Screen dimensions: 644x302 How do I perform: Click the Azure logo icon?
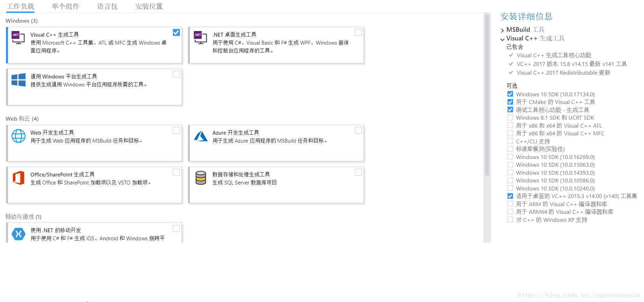pyautogui.click(x=201, y=136)
